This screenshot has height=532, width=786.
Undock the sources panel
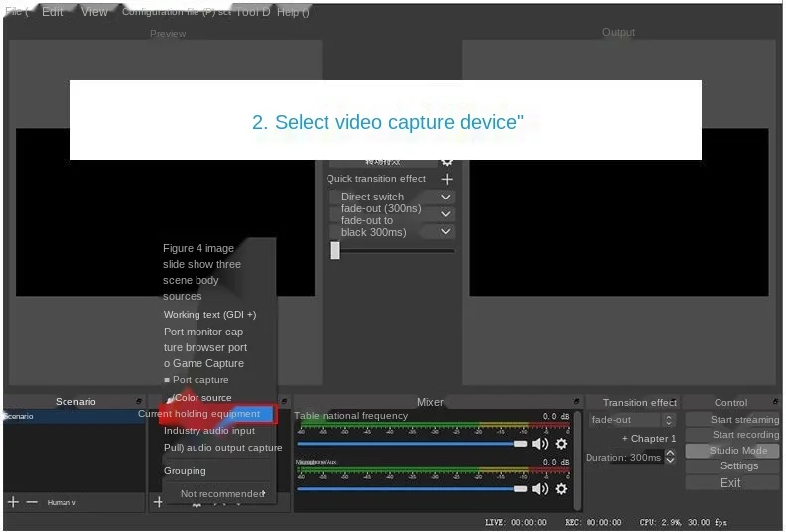tap(284, 402)
